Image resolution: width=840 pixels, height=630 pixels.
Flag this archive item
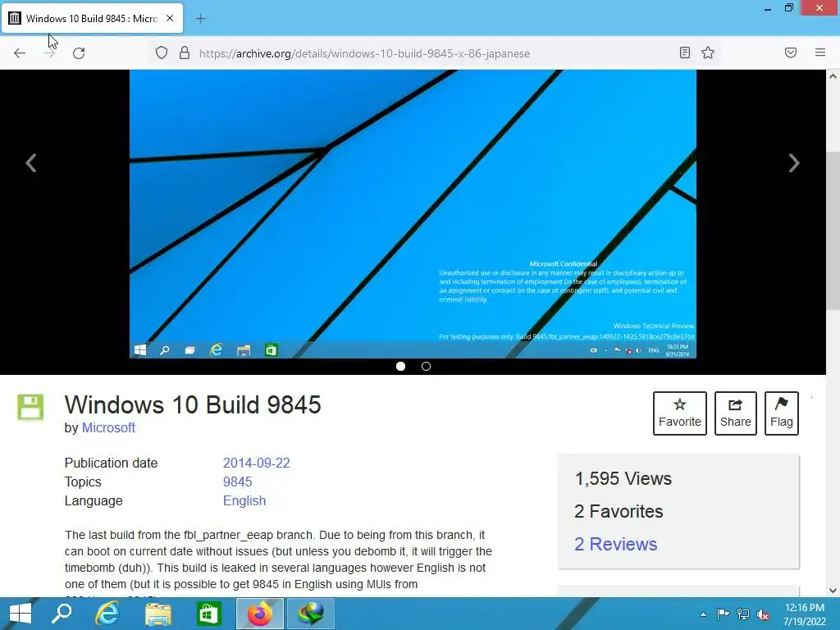(782, 413)
